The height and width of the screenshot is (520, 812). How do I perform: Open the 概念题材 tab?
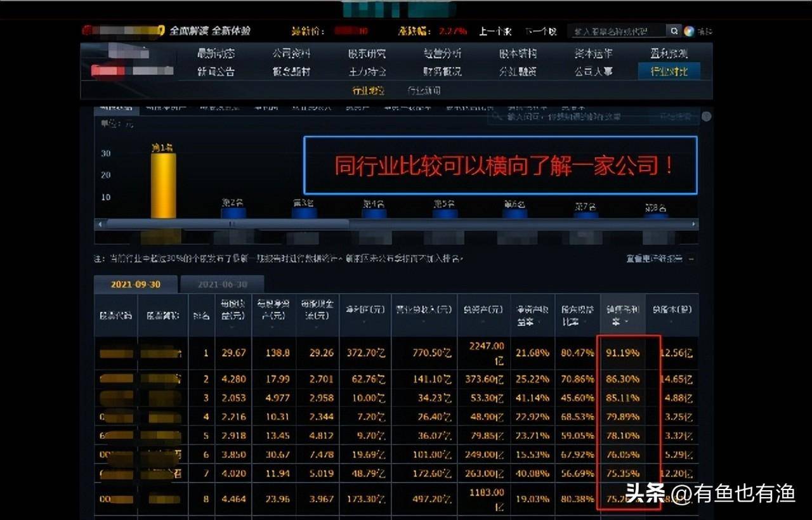click(x=291, y=72)
